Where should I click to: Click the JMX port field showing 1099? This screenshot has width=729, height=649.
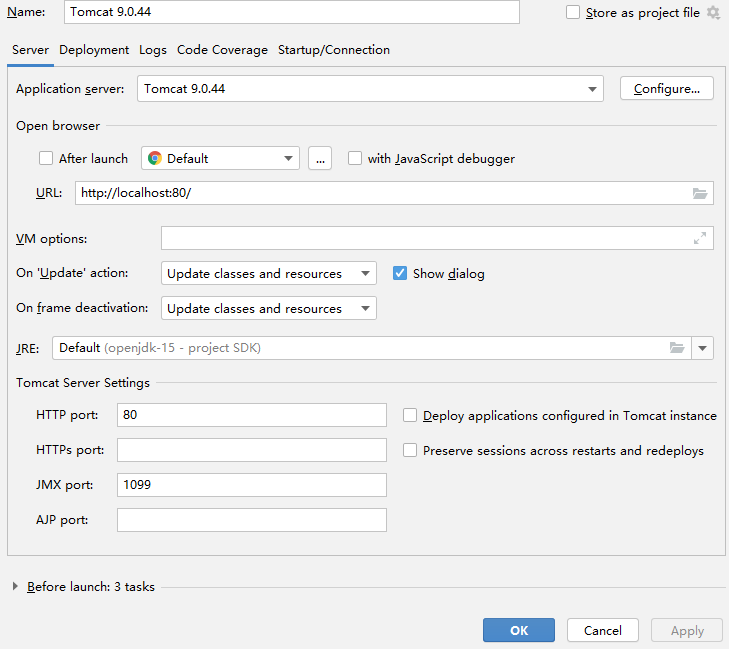point(252,485)
